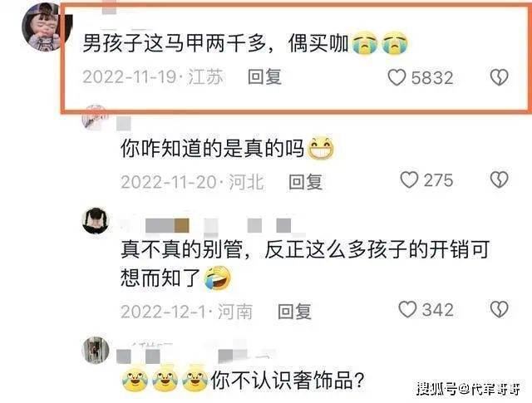
Task: Like the comment with 5832 likes
Action: pyautogui.click(x=397, y=77)
